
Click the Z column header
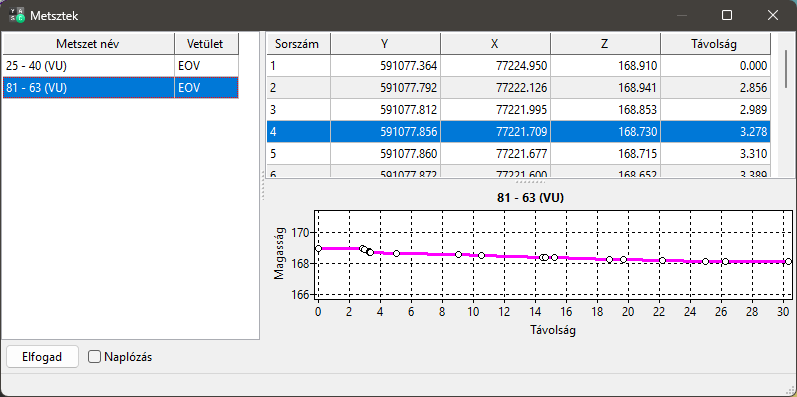(x=605, y=44)
